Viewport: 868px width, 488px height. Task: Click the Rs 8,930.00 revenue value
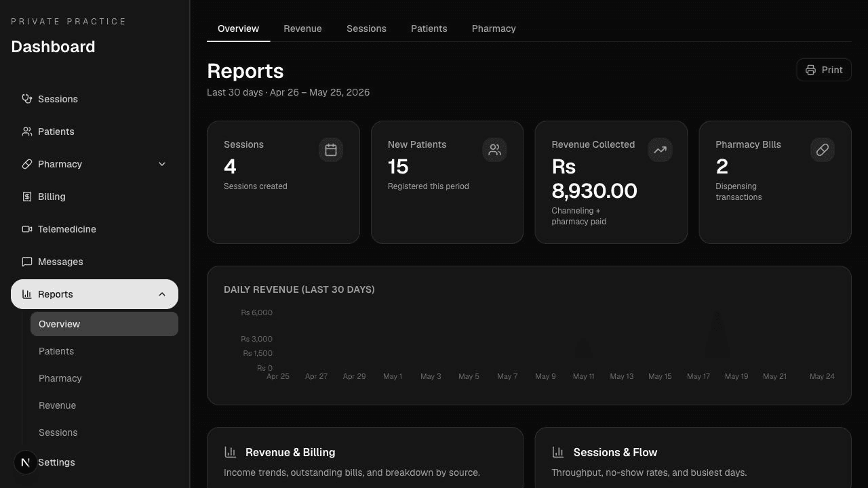594,179
